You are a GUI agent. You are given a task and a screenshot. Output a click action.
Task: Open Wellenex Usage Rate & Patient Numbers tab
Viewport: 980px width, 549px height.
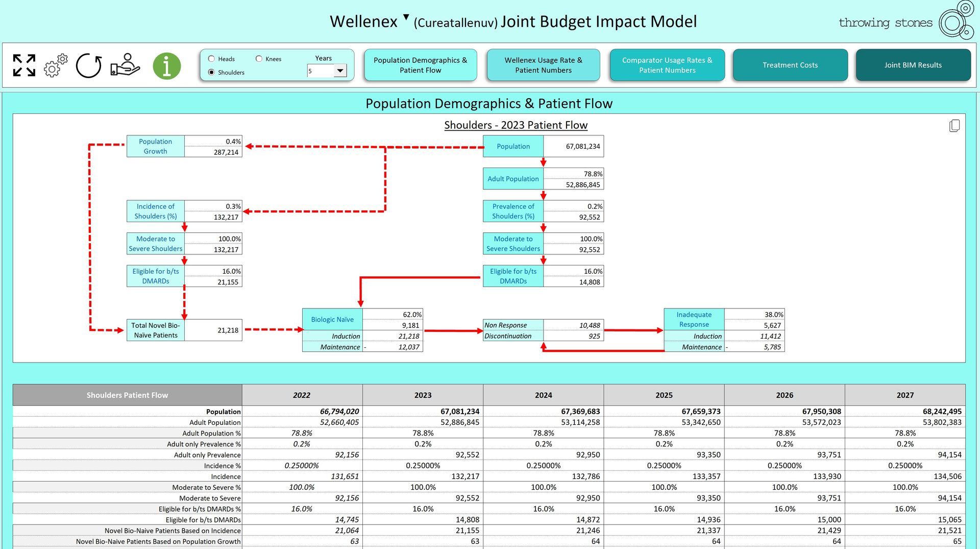[544, 65]
